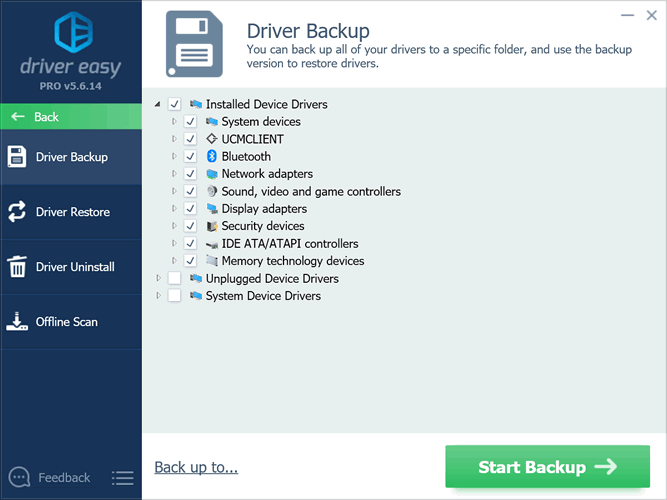Click the Network adapters icon
Viewport: 667px width, 500px height.
tap(211, 174)
